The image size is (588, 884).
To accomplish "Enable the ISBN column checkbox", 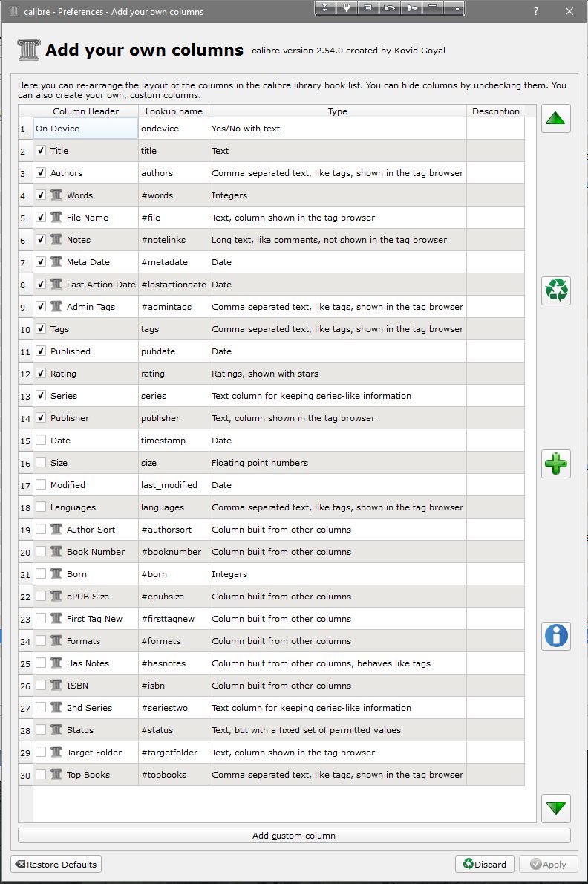I will click(41, 685).
